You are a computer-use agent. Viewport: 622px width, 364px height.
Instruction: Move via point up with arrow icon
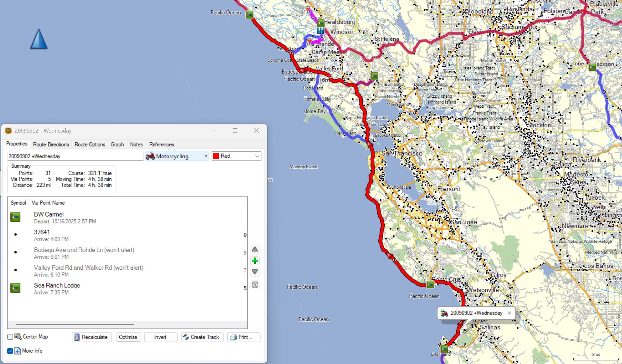[x=255, y=249]
